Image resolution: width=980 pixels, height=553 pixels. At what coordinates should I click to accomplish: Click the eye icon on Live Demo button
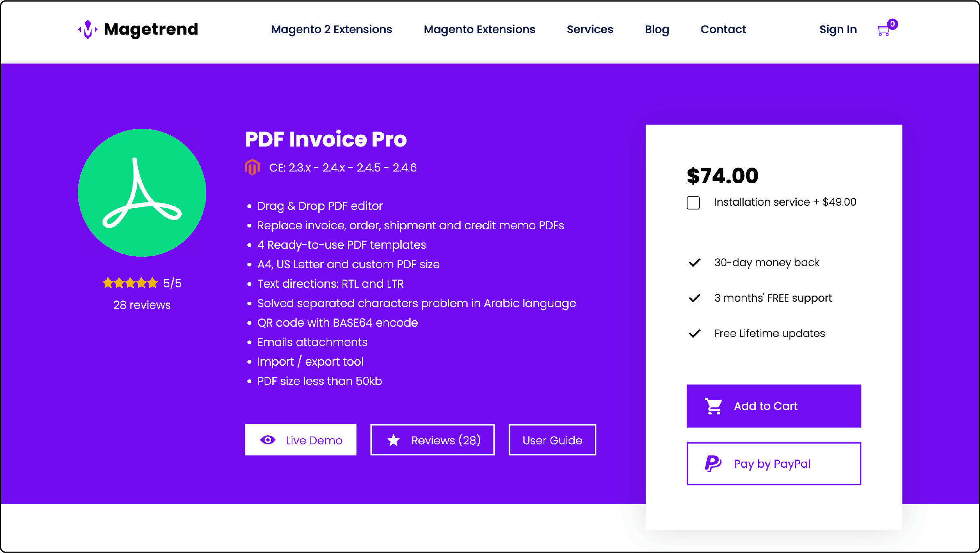(269, 440)
